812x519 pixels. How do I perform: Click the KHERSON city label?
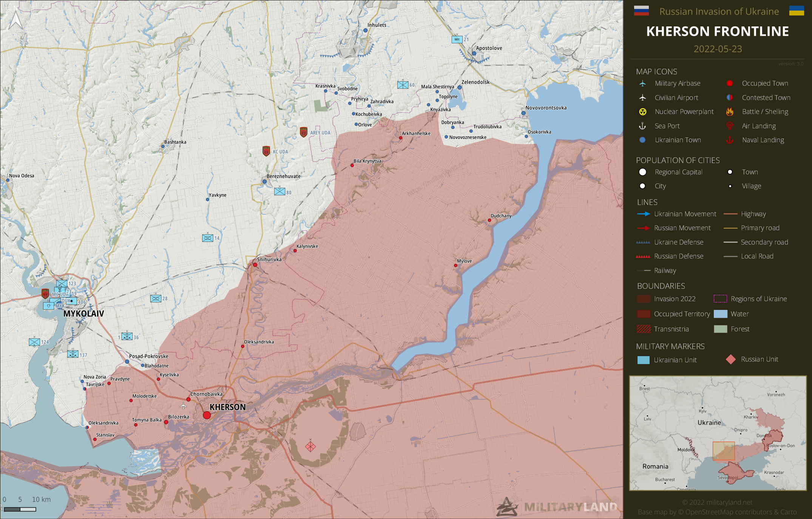click(x=228, y=407)
